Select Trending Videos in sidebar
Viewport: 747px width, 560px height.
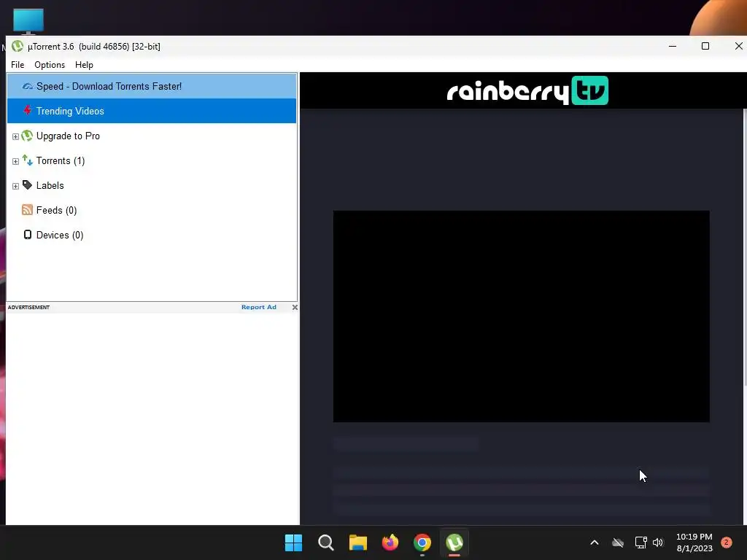tap(152, 111)
